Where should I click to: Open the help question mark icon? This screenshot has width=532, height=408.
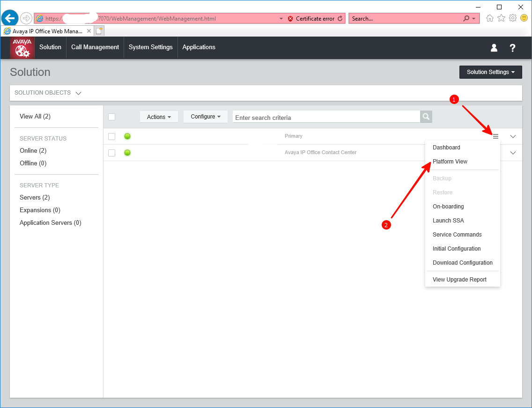512,48
